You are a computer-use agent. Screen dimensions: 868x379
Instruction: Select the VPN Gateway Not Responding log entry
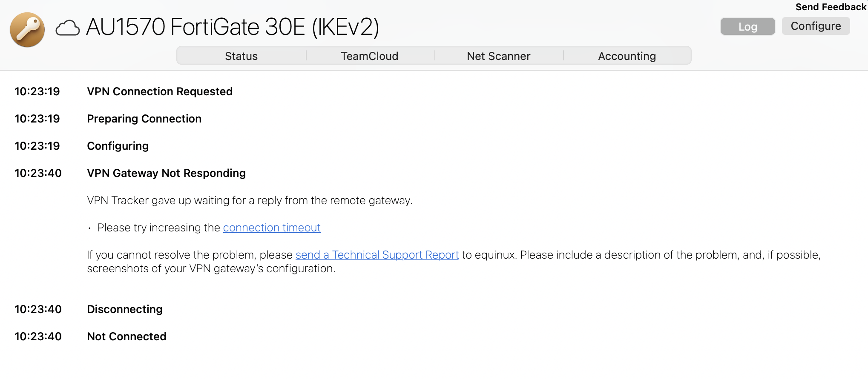(166, 173)
